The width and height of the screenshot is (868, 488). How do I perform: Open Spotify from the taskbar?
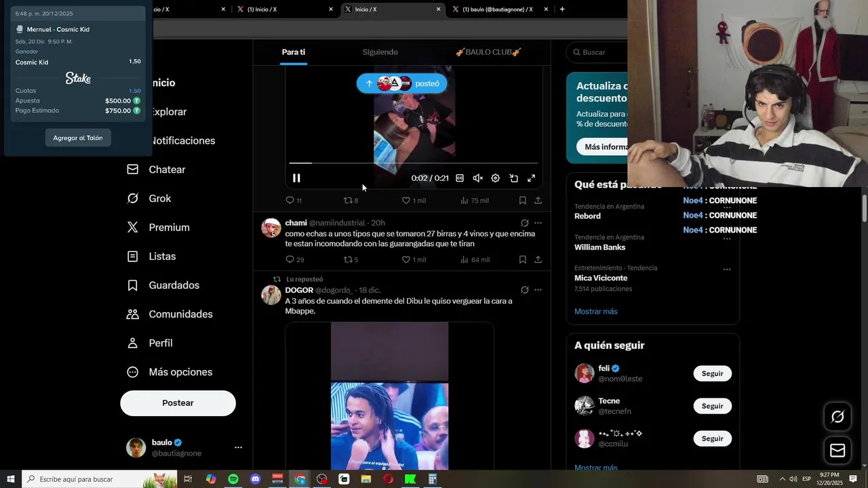[233, 479]
